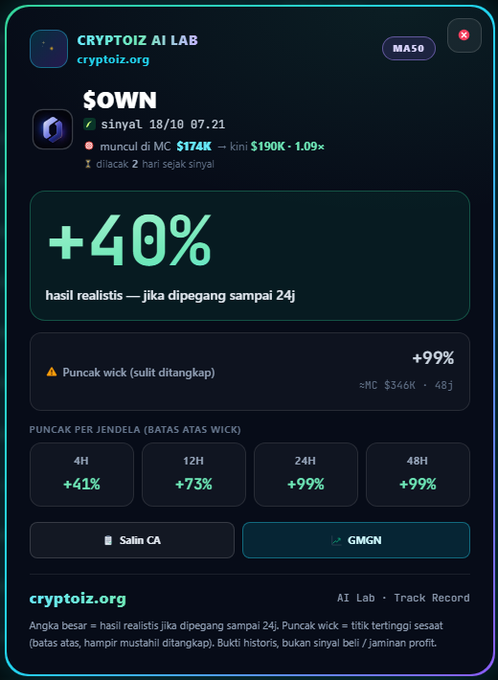Click the green leaf icon before sinyal
Image resolution: width=498 pixels, height=680 pixels.
pyautogui.click(x=89, y=124)
